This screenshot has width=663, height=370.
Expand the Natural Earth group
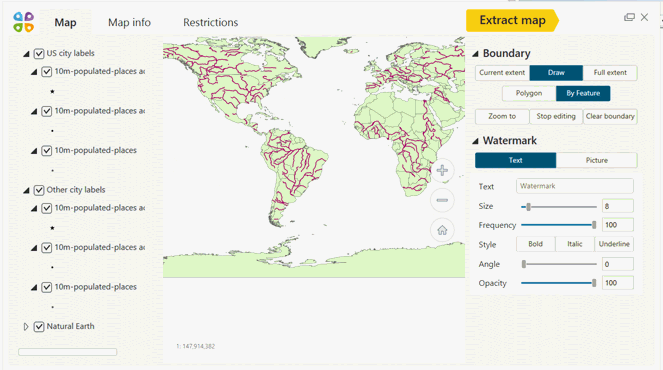pyautogui.click(x=26, y=327)
